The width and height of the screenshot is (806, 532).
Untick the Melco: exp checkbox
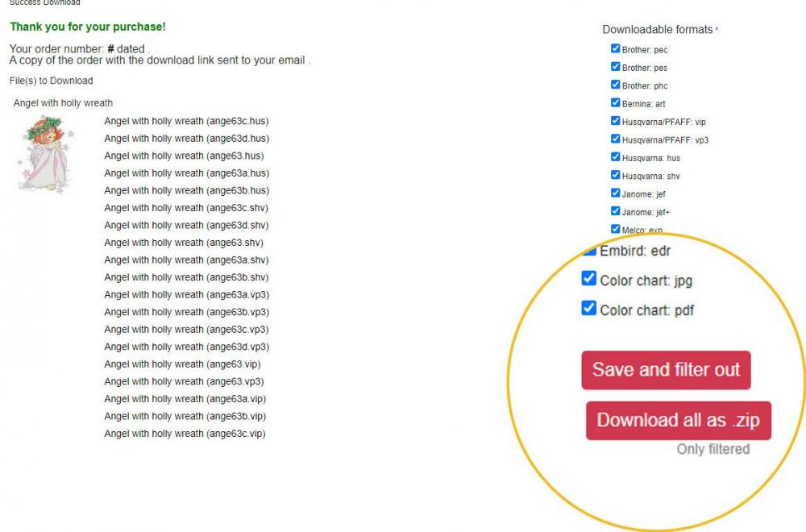pos(615,229)
